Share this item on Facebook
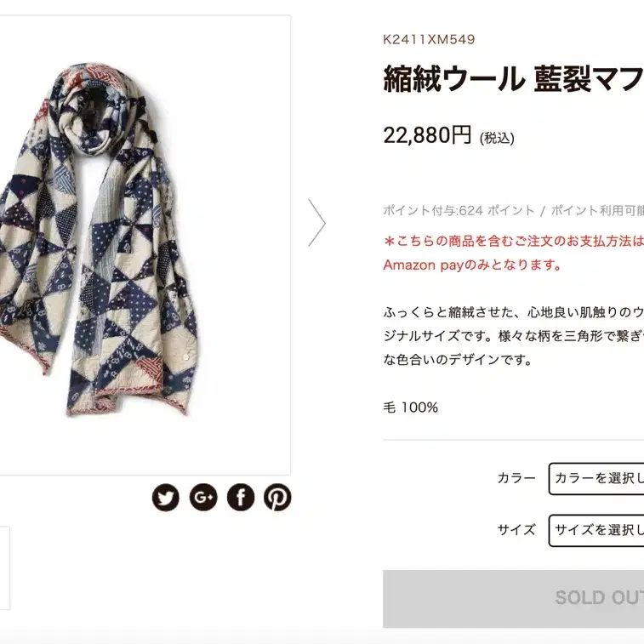The width and height of the screenshot is (644, 644). [x=241, y=497]
